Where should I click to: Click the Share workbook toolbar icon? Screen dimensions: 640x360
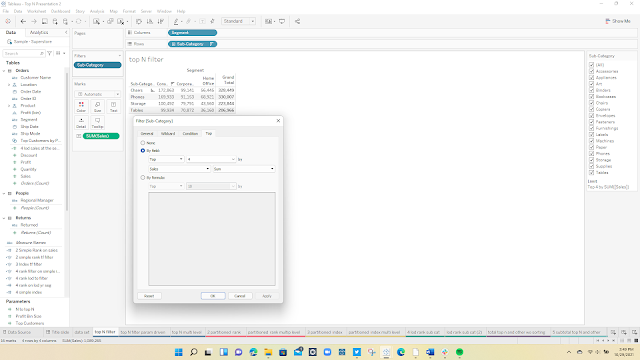pyautogui.click(x=298, y=21)
